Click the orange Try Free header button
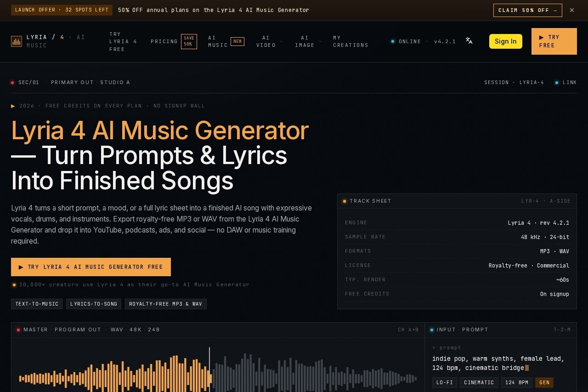 [554, 41]
